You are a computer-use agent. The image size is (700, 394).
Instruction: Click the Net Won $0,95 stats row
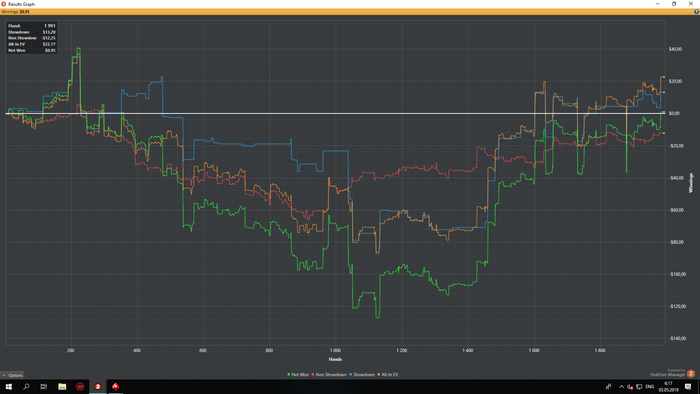[x=32, y=50]
